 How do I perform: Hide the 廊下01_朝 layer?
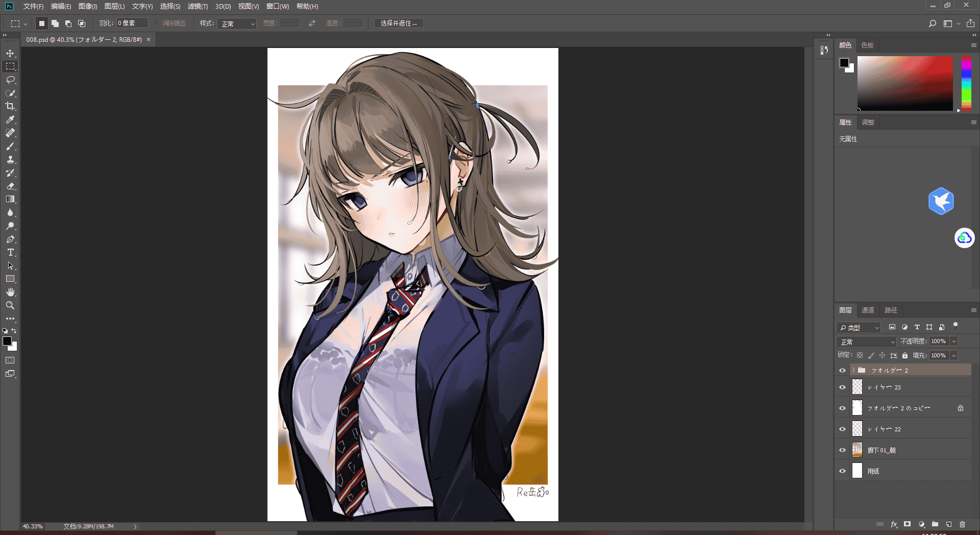[843, 450]
